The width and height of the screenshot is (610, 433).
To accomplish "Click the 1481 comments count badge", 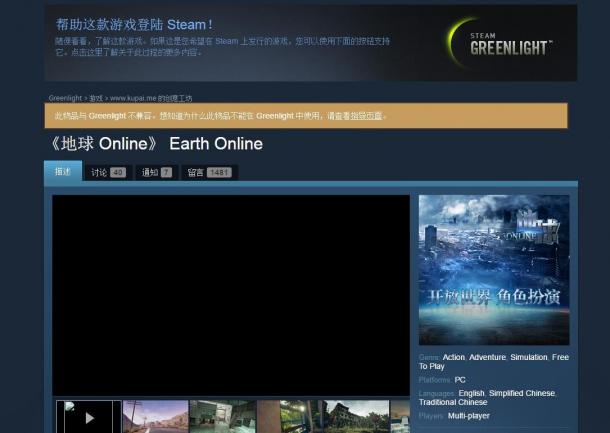I will (x=219, y=172).
